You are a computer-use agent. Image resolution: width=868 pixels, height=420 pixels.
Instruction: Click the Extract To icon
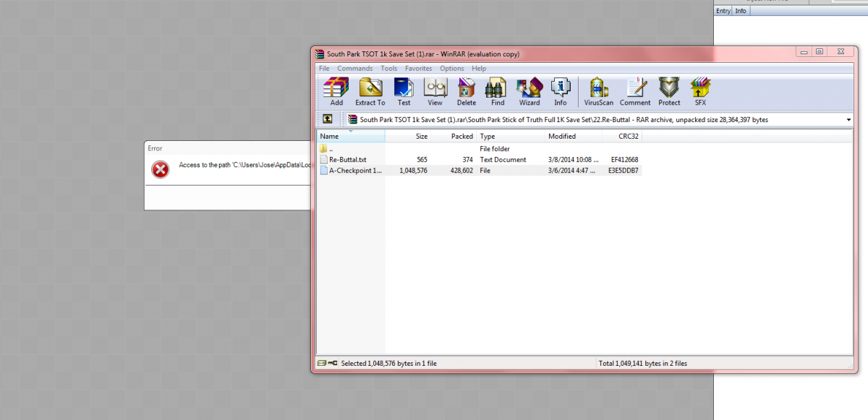(x=370, y=92)
